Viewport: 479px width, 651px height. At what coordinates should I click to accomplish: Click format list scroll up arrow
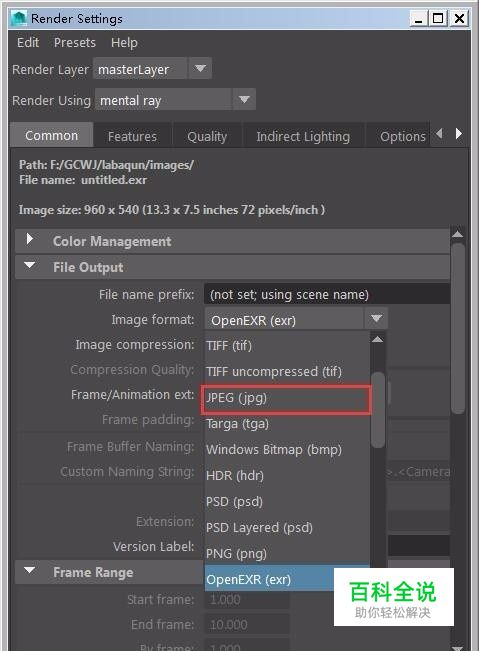pos(377,339)
